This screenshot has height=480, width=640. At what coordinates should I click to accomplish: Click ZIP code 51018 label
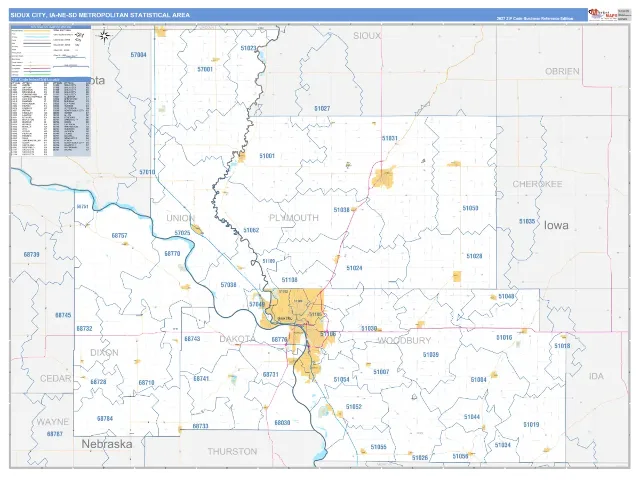[x=562, y=346]
